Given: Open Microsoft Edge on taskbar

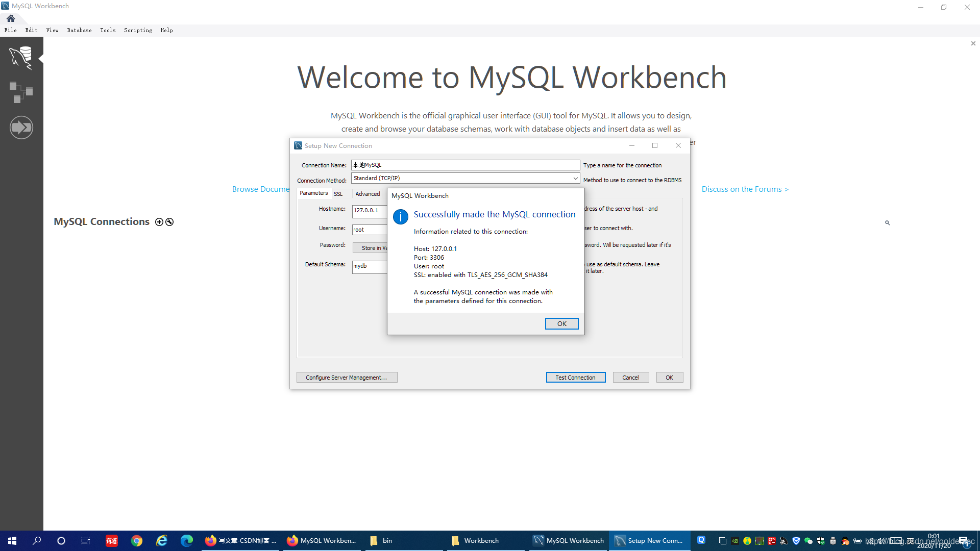Looking at the screenshot, I should click(187, 541).
